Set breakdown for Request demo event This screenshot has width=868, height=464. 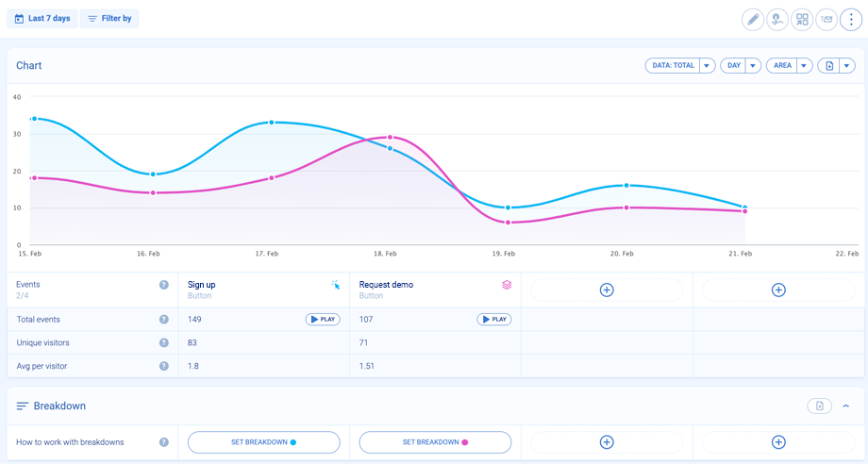pos(435,442)
